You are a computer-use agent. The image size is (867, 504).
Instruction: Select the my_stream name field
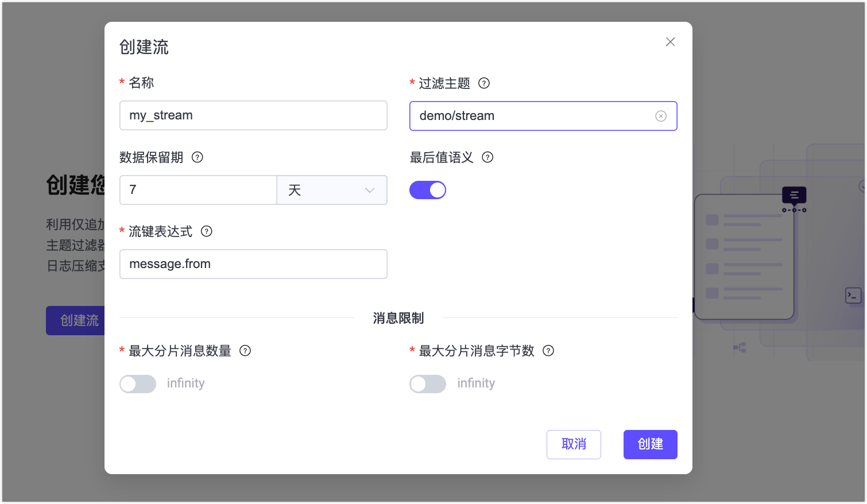(x=253, y=115)
